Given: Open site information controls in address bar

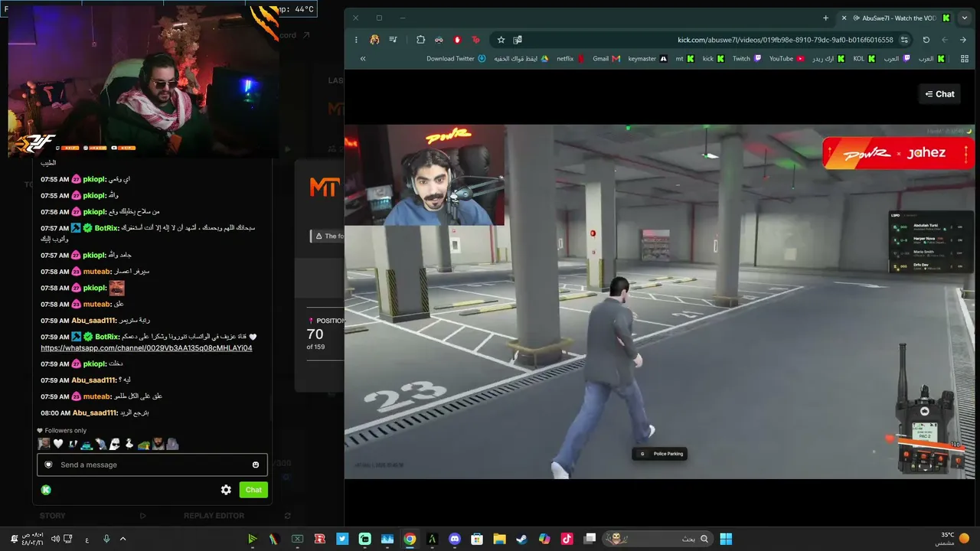Looking at the screenshot, I should click(x=904, y=40).
